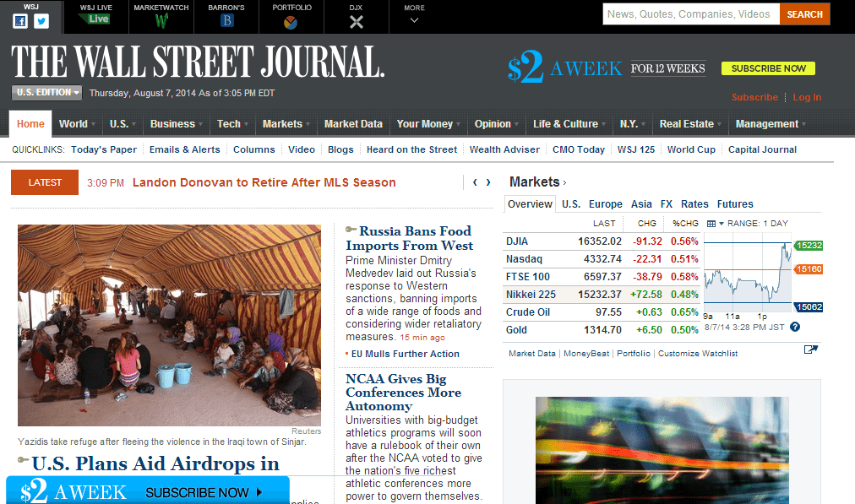Switch to markets Futures tab
The height and width of the screenshot is (504, 855).
(735, 203)
